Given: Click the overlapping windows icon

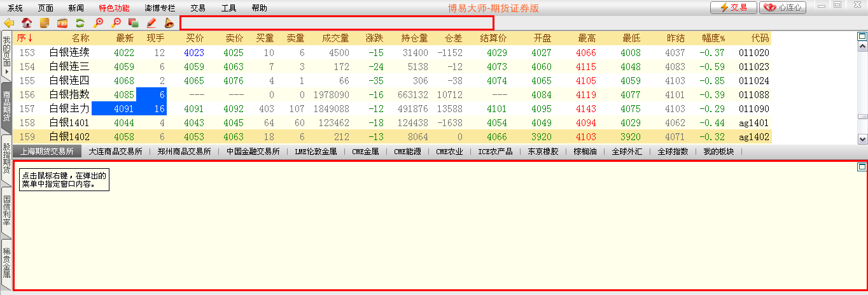Looking at the screenshot, I should tap(134, 23).
